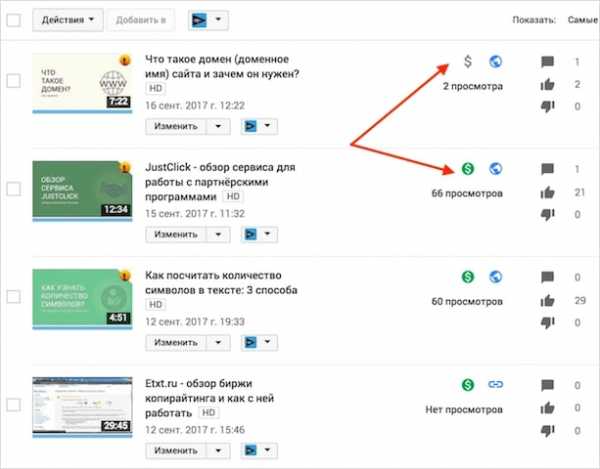
Task: Expand arrow next to Изменить on domain video
Action: click(x=219, y=126)
